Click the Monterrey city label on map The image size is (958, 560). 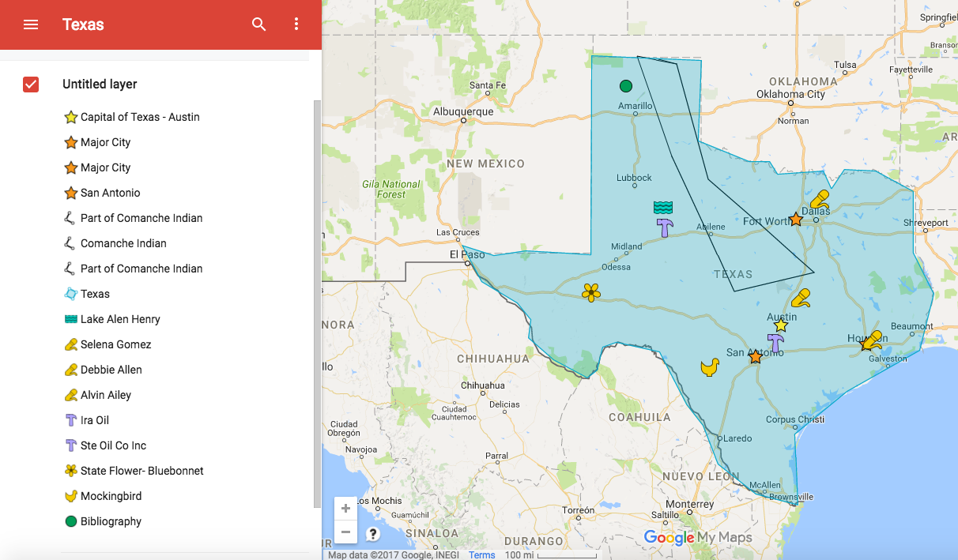690,504
